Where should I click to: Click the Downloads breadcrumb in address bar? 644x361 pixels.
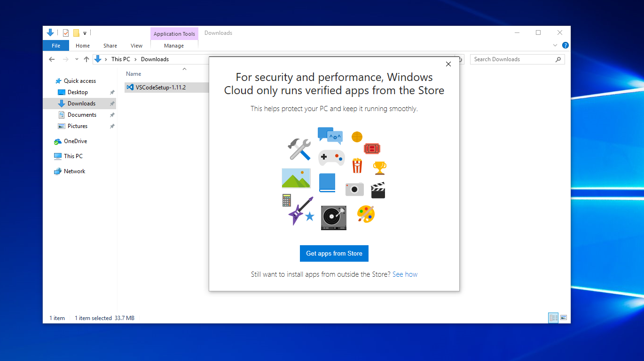(155, 59)
